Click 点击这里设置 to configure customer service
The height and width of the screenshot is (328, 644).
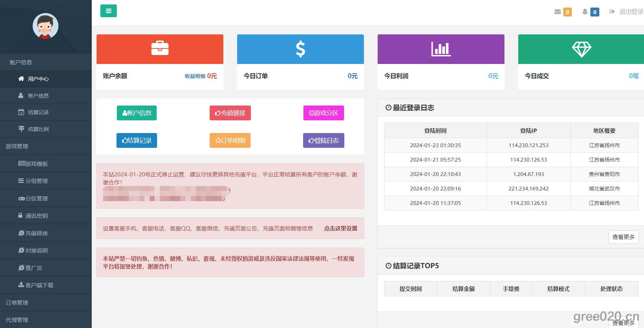[x=341, y=228]
